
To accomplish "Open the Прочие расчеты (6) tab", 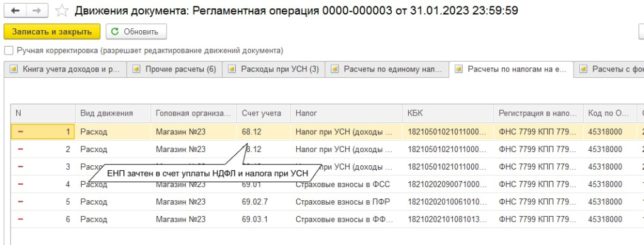I will tap(175, 69).
